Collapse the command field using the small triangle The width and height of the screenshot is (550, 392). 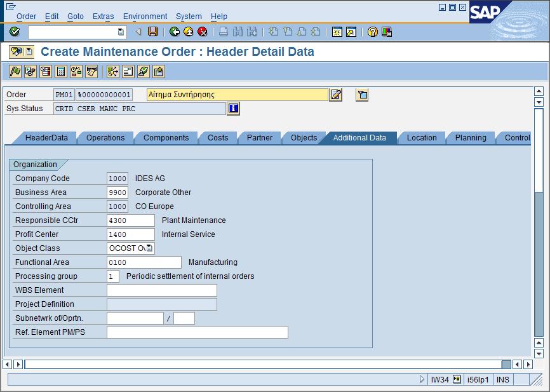[x=138, y=32]
